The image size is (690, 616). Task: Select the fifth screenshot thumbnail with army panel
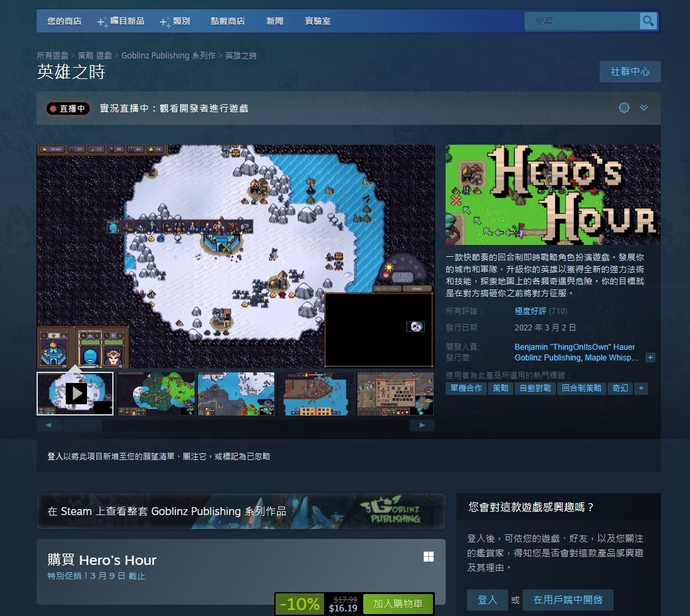[x=396, y=394]
